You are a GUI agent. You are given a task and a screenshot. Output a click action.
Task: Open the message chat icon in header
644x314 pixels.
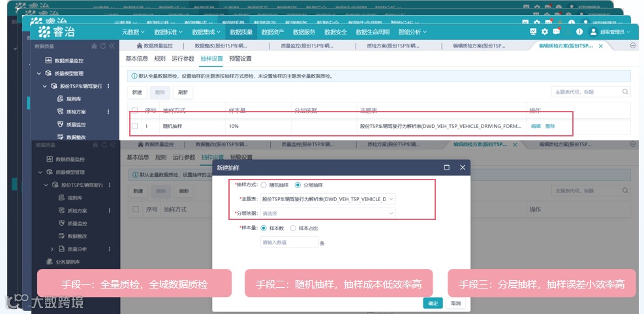tap(557, 31)
